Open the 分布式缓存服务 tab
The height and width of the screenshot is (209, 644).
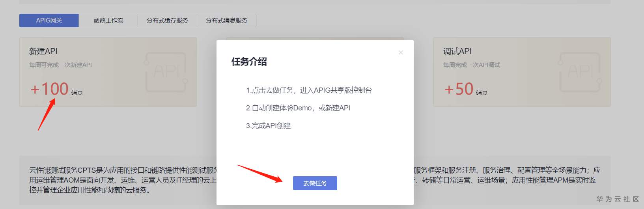tap(168, 21)
